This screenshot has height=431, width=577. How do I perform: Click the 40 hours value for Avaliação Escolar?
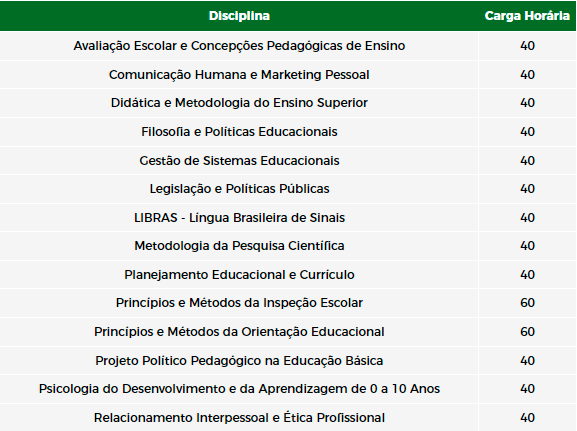pos(527,46)
